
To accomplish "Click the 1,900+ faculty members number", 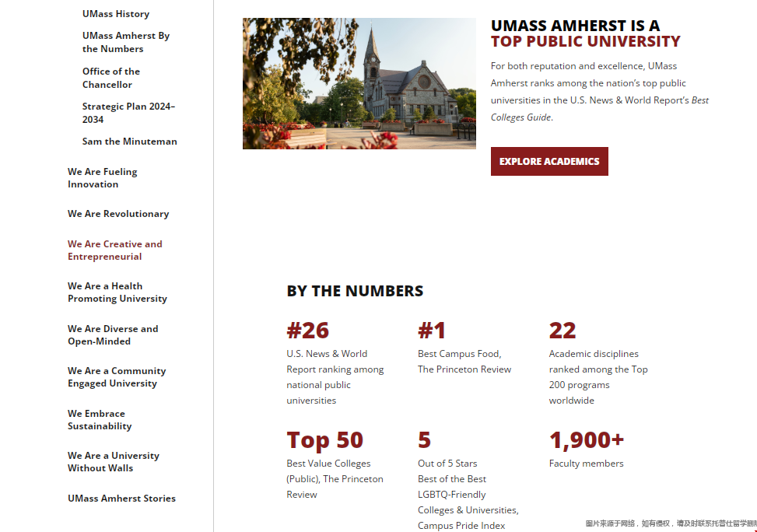I will (x=587, y=439).
